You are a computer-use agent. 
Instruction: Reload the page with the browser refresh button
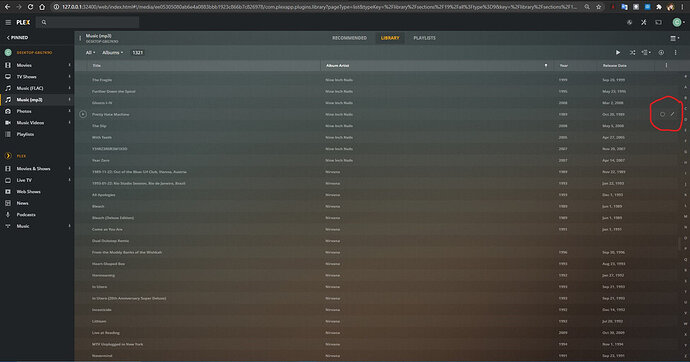(30, 7)
